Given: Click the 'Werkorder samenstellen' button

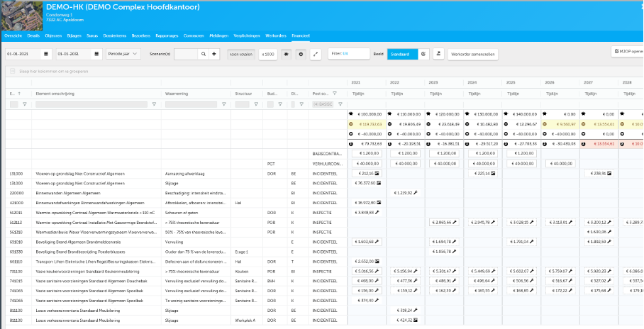Looking at the screenshot, I should [x=473, y=54].
